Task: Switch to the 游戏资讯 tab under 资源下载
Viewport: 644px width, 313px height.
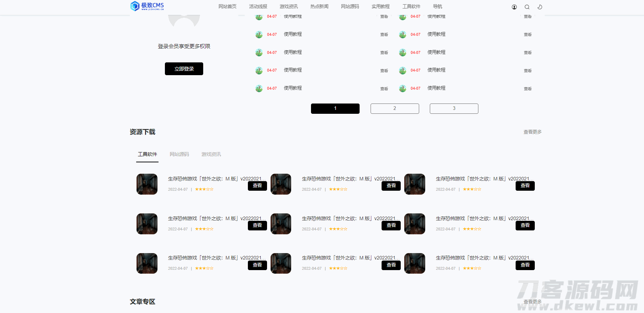Action: pos(211,154)
